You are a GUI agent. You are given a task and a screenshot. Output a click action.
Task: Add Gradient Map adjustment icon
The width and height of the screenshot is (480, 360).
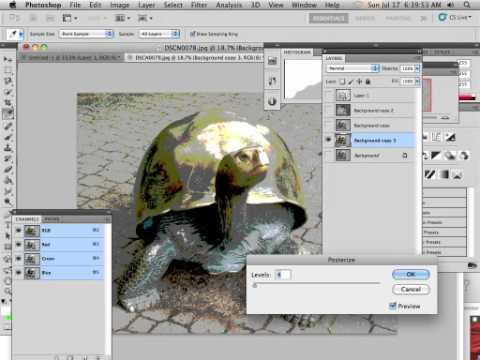pyautogui.click(x=444, y=174)
